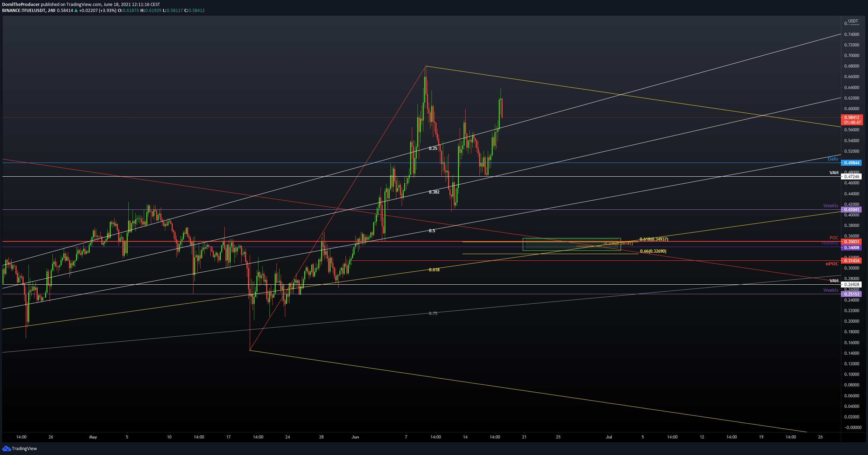Click the 0.25 channel level label
The width and height of the screenshot is (868, 455).
pos(433,148)
